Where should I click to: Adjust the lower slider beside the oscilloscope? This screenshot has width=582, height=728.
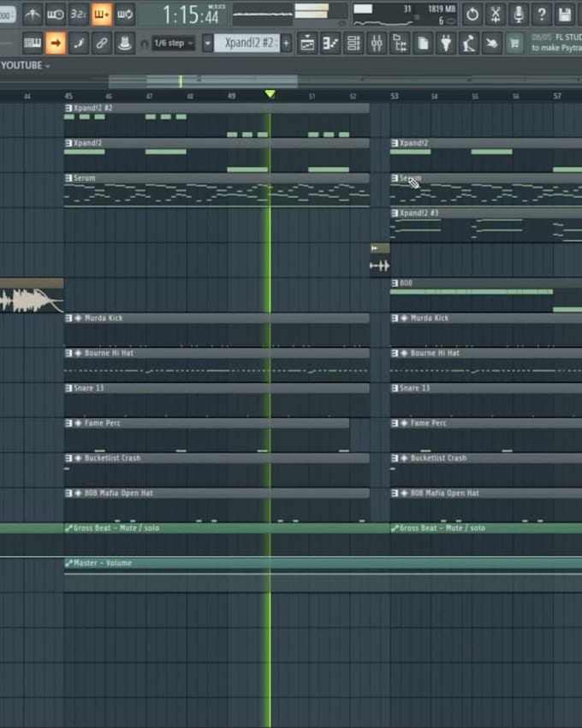(312, 15)
